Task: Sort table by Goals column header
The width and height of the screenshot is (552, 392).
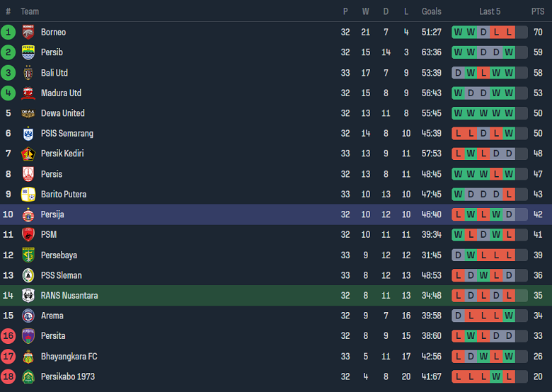Action: [432, 11]
